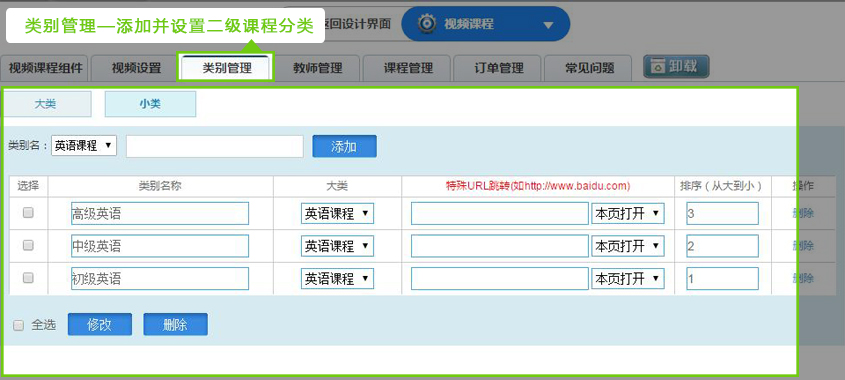Click sort order field showing 1
845x380 pixels.
tap(723, 279)
